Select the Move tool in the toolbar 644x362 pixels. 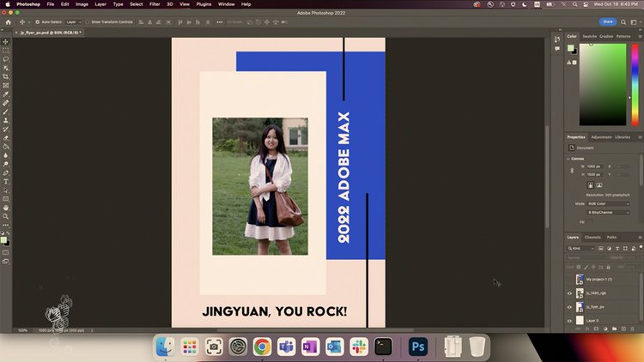[x=6, y=41]
